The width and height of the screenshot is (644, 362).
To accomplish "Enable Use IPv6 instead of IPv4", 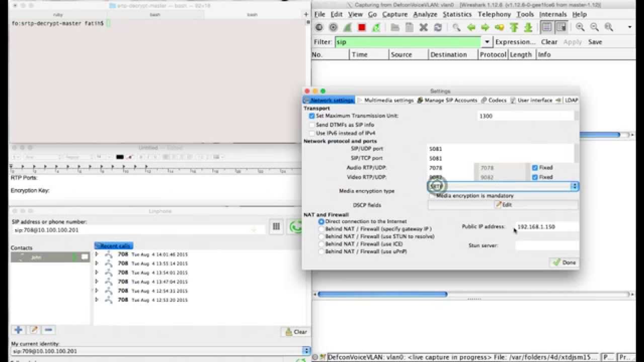I will coord(312,133).
